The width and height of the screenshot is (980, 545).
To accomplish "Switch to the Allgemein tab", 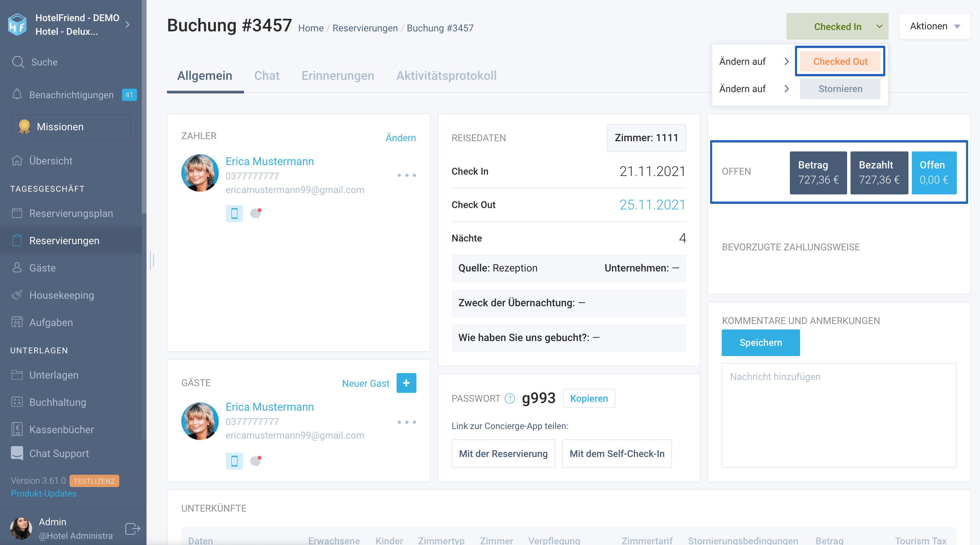I will click(x=205, y=75).
